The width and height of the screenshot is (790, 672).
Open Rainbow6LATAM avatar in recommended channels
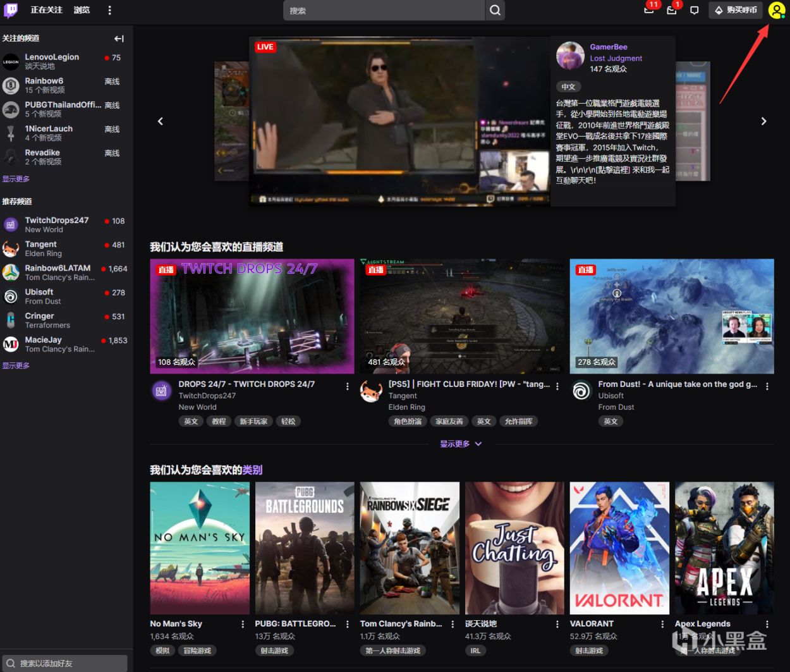point(11,272)
